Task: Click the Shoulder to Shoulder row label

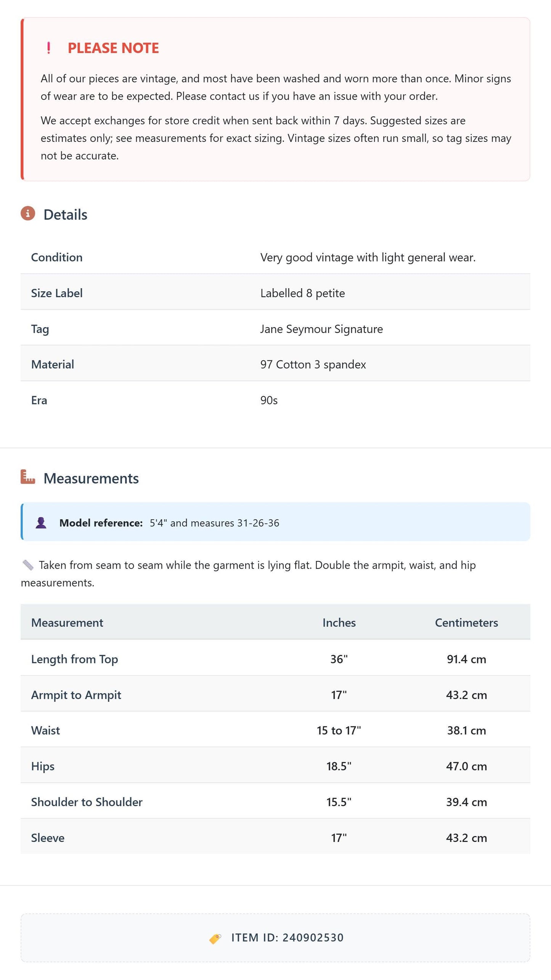Action: (x=87, y=802)
